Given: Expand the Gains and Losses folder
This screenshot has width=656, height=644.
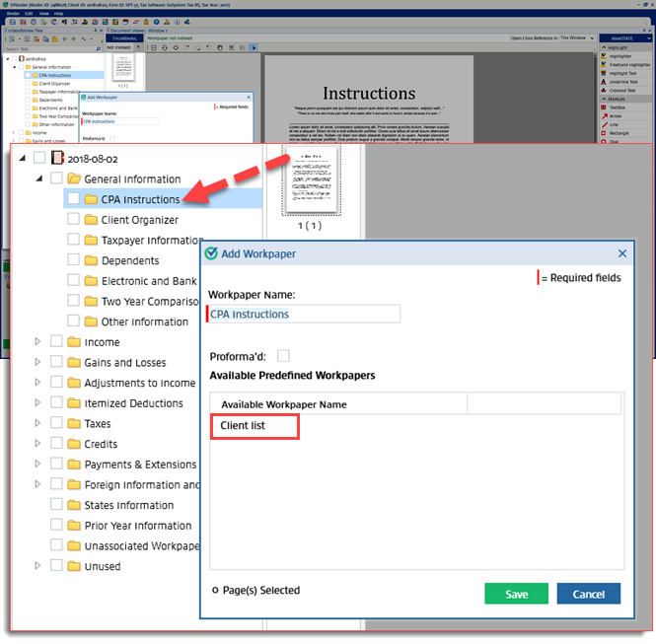Looking at the screenshot, I should pyautogui.click(x=38, y=362).
